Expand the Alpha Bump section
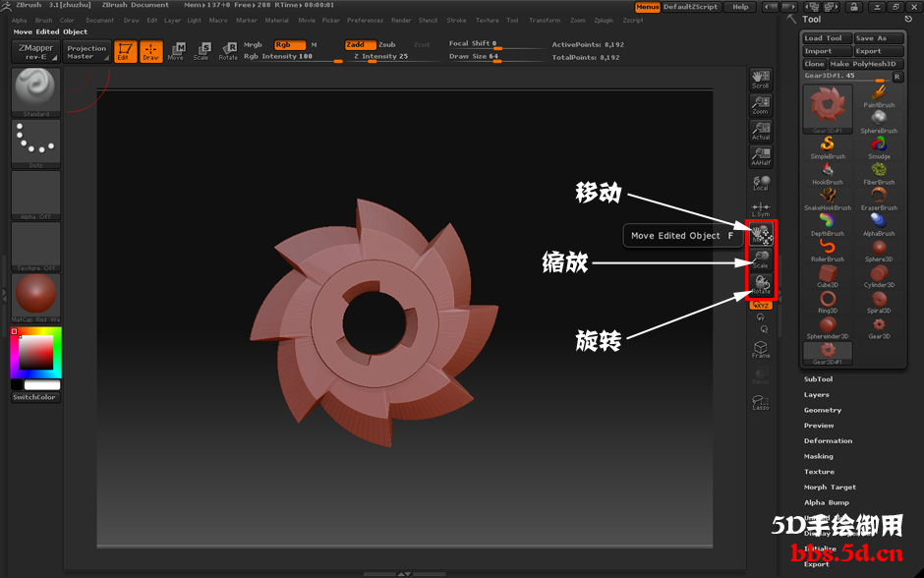924x578 pixels. tap(826, 502)
